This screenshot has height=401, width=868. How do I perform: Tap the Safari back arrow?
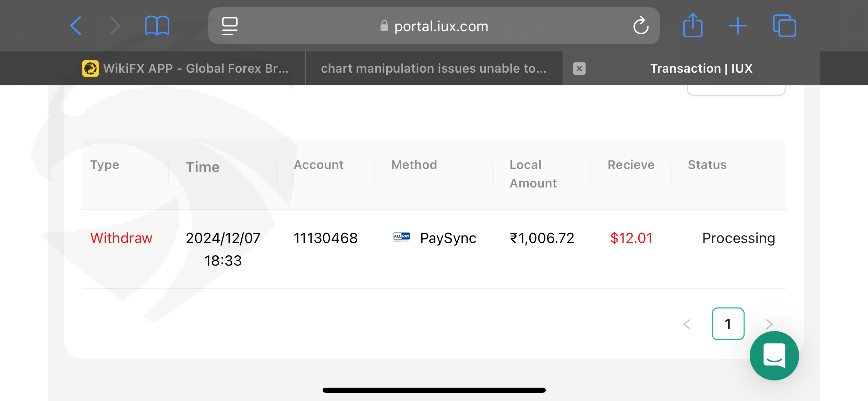[76, 26]
